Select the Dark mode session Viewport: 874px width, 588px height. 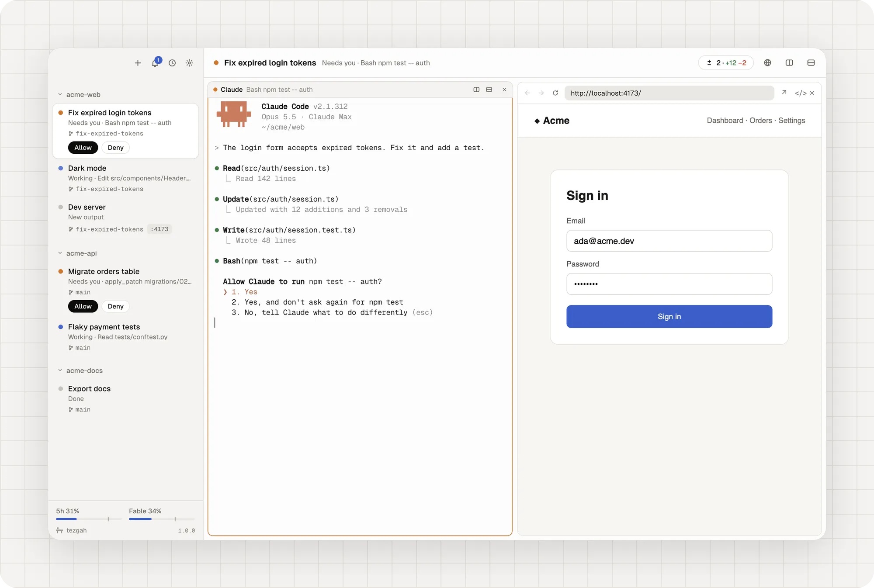125,178
